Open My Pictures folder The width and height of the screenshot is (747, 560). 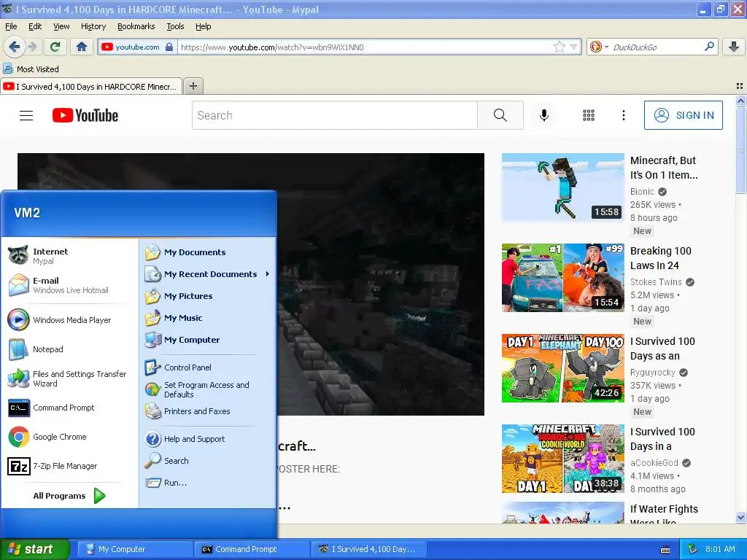tap(208, 296)
